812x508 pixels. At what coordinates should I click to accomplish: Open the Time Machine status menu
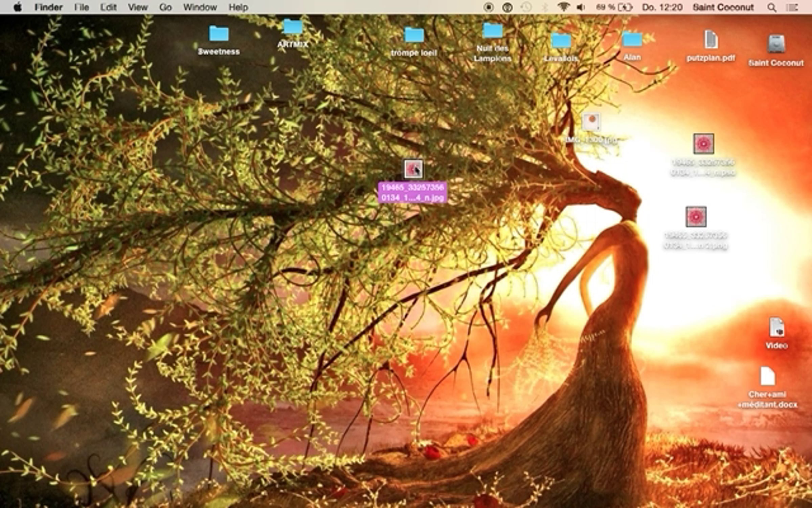[x=526, y=7]
